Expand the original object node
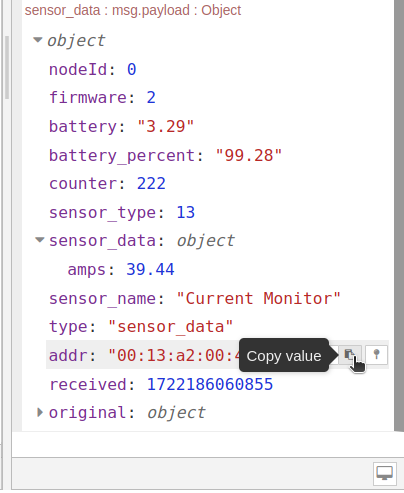Viewport: 404px width, 493px height. click(x=40, y=412)
